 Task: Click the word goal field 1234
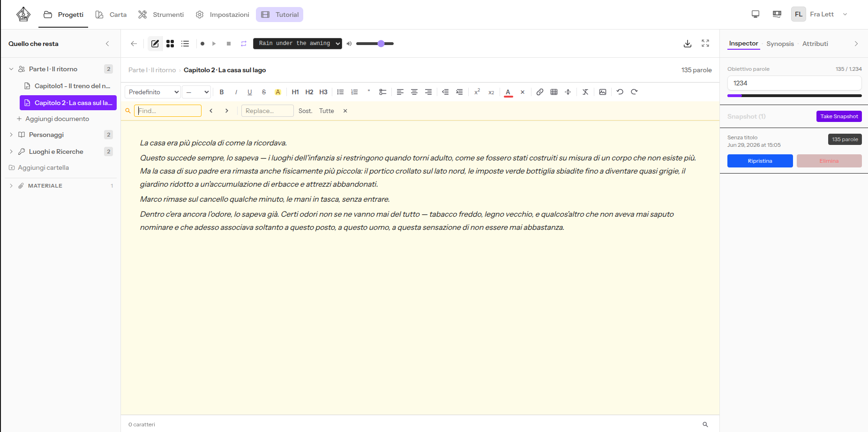tap(794, 83)
